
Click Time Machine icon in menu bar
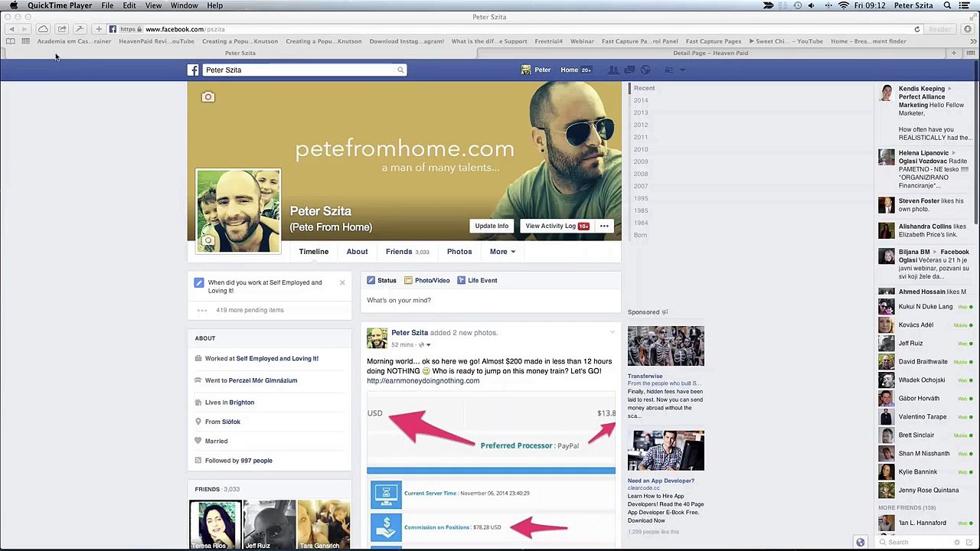(798, 5)
